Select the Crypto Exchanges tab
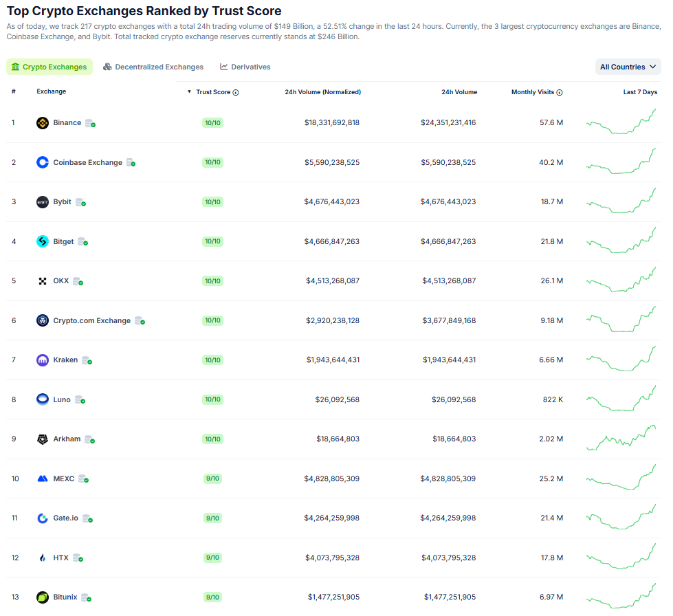This screenshot has width=673, height=616. click(x=49, y=67)
